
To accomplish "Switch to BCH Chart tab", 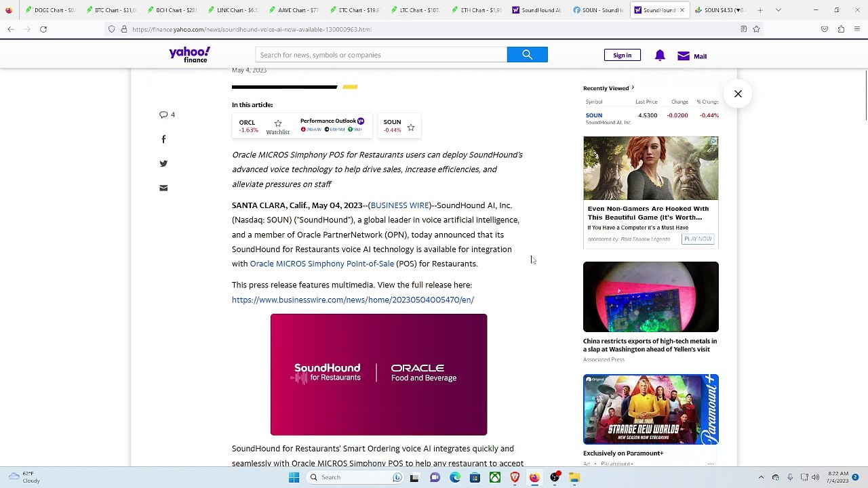I will coord(172,10).
